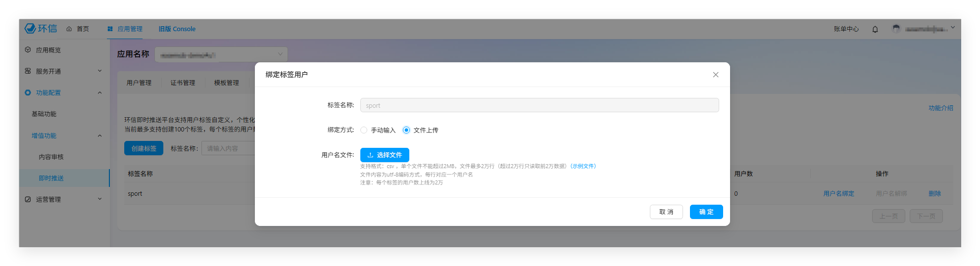Select the 文件上传 radio option
The width and height of the screenshot is (980, 266).
click(406, 130)
